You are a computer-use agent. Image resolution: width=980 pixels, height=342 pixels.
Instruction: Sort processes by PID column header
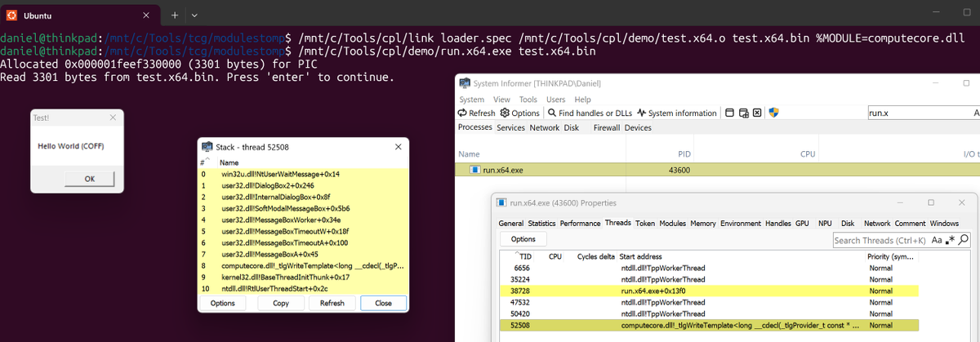pyautogui.click(x=685, y=153)
